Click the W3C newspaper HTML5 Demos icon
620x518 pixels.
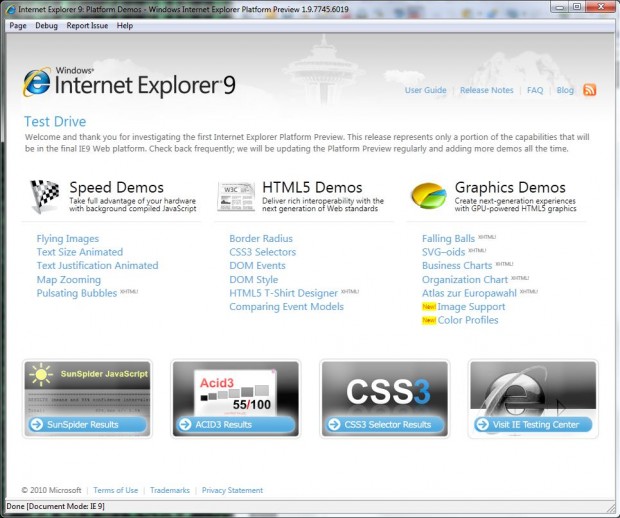click(236, 197)
